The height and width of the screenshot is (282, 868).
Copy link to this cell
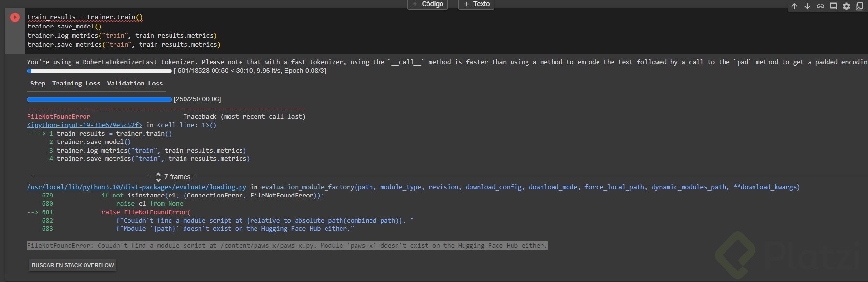(x=820, y=6)
